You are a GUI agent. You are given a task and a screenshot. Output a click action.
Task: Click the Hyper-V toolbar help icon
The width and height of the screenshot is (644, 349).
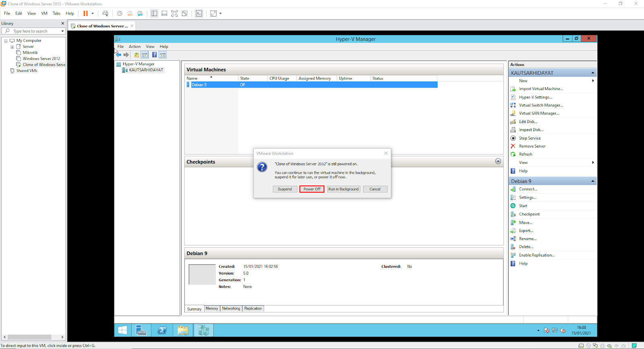[154, 55]
